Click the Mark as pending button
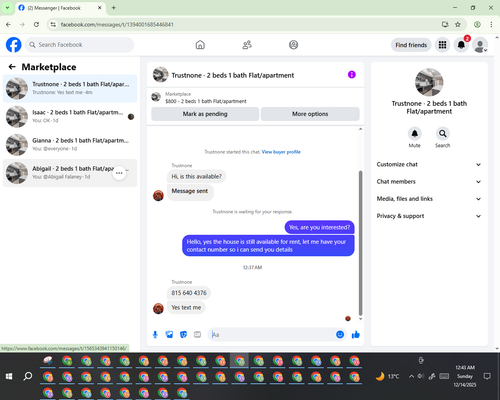Viewport: 500px width, 400px height. (x=205, y=114)
